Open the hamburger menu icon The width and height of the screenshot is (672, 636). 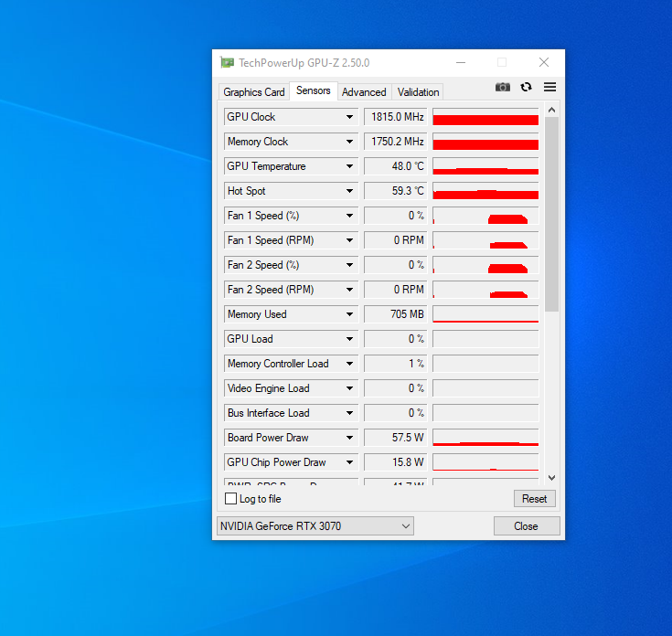point(549,87)
